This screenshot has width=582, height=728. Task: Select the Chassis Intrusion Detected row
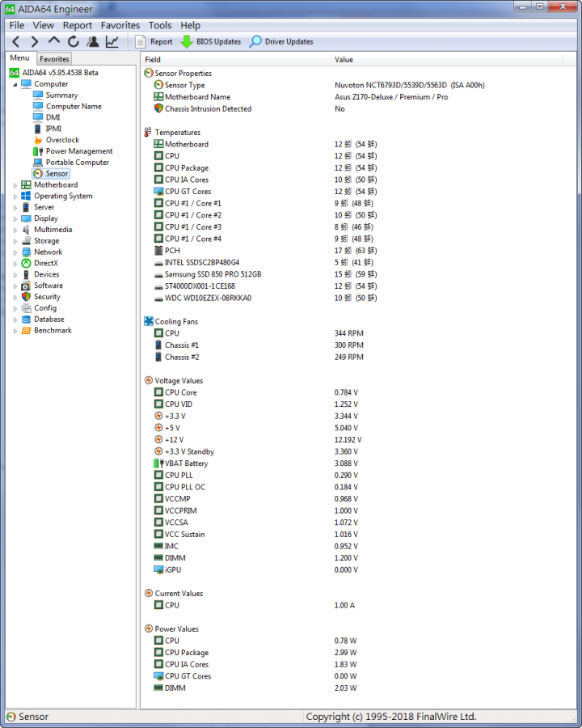(358, 108)
